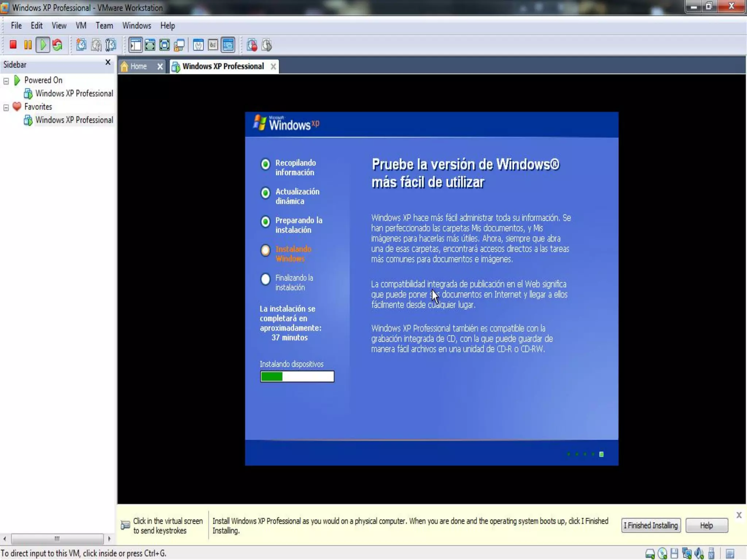
Task: Open the VM menu
Action: click(x=81, y=26)
